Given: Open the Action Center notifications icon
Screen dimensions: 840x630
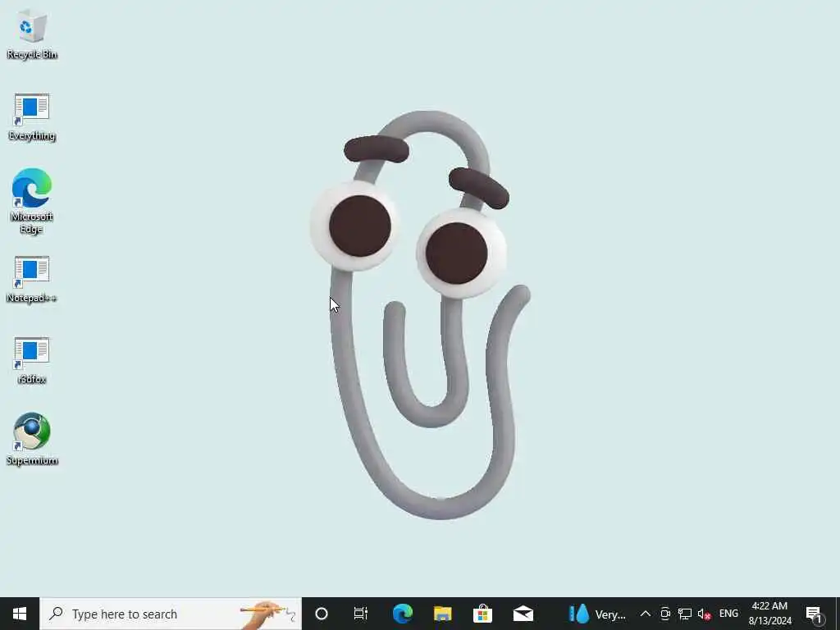Looking at the screenshot, I should (x=815, y=614).
